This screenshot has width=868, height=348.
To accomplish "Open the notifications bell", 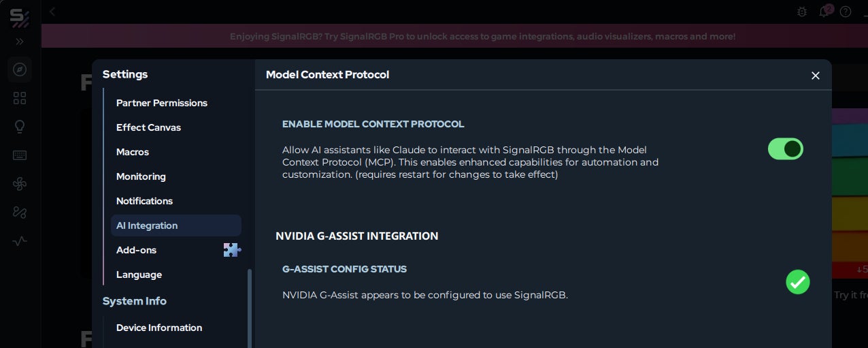I will coord(824,12).
